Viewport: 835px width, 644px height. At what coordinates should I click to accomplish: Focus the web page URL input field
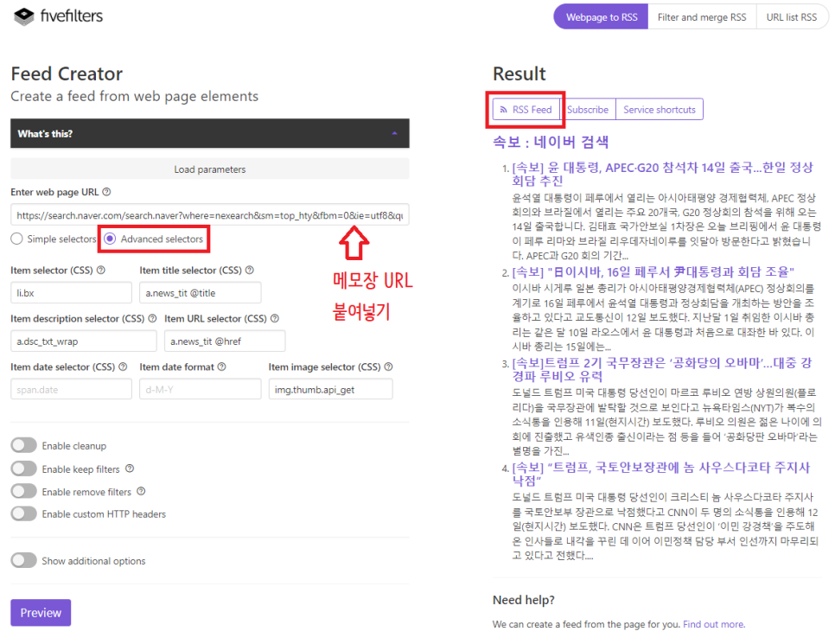(210, 214)
